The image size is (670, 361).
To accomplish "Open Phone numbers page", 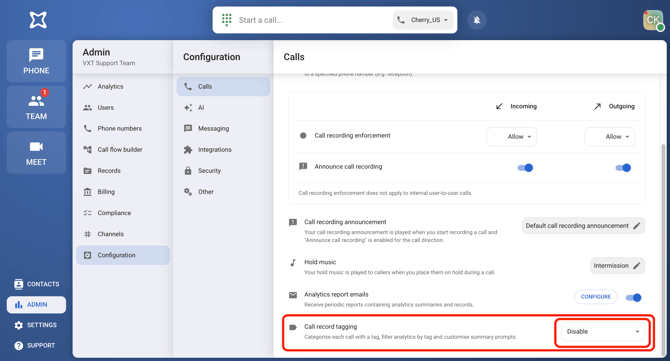I will 123,129.
